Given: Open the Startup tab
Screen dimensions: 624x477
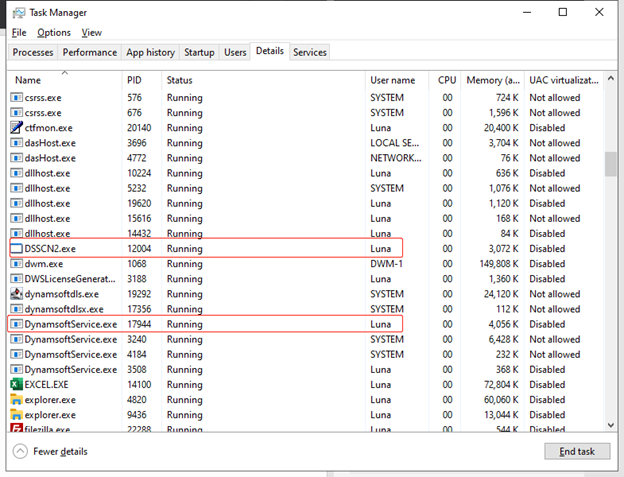Looking at the screenshot, I should (199, 52).
